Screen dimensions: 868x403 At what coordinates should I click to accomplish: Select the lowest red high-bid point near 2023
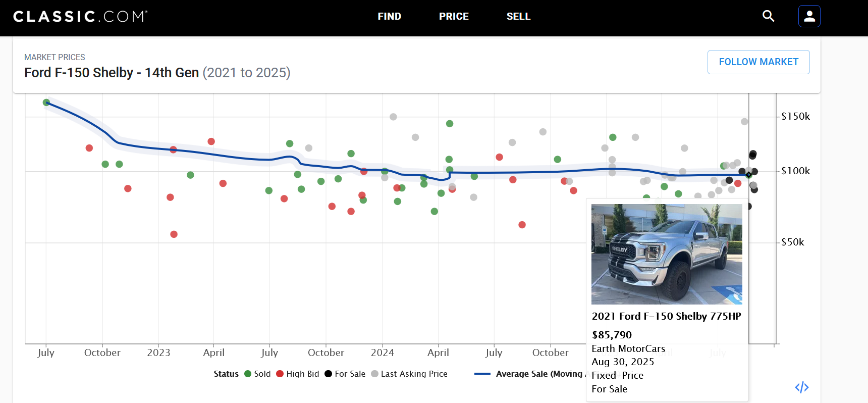click(x=174, y=234)
